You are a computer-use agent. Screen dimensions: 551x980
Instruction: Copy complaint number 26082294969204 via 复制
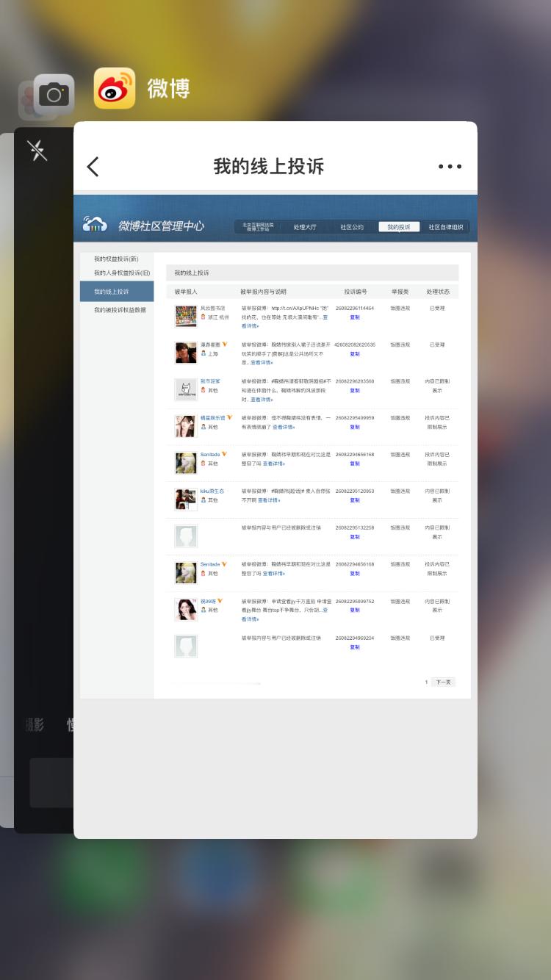click(x=355, y=647)
